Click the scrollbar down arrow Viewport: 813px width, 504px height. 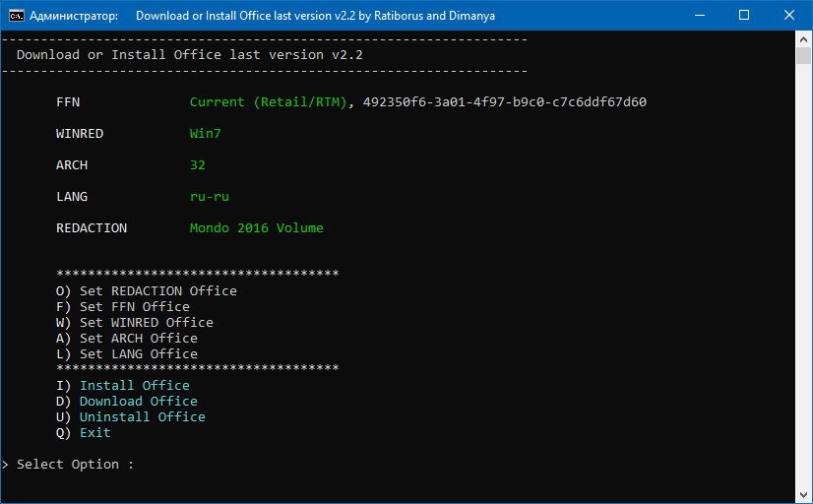click(x=803, y=495)
